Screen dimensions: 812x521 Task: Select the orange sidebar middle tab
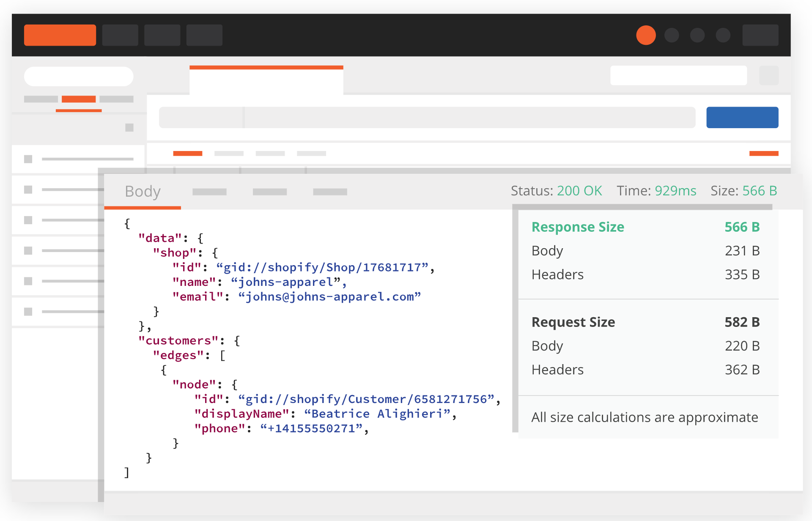pos(79,99)
